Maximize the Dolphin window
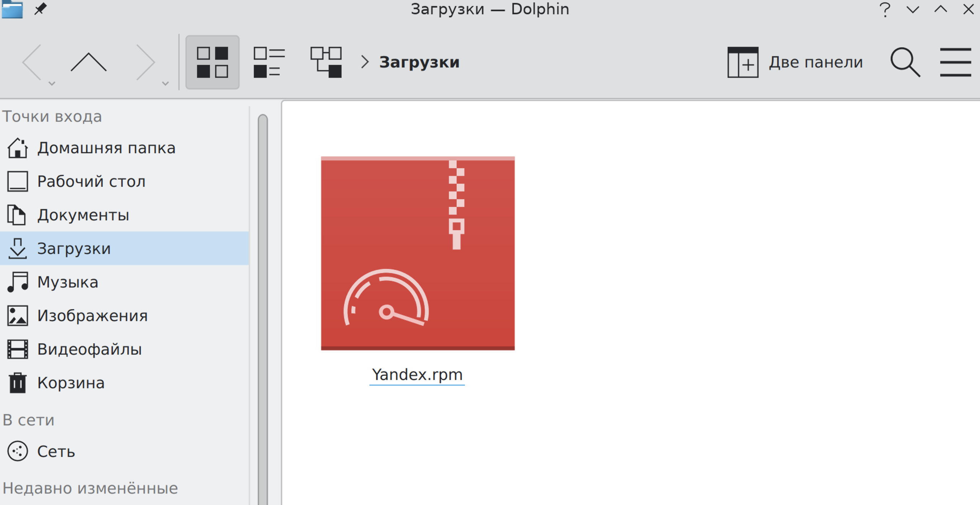The width and height of the screenshot is (980, 505). click(941, 9)
